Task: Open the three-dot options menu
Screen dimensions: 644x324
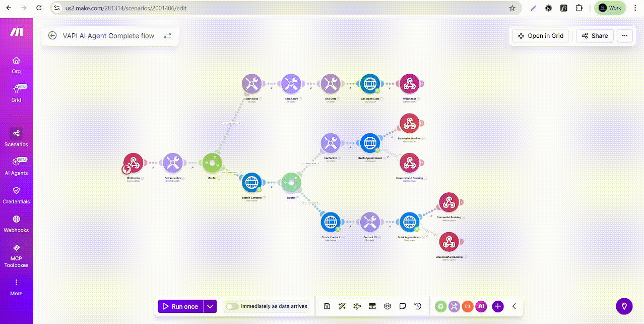Action: (x=625, y=36)
